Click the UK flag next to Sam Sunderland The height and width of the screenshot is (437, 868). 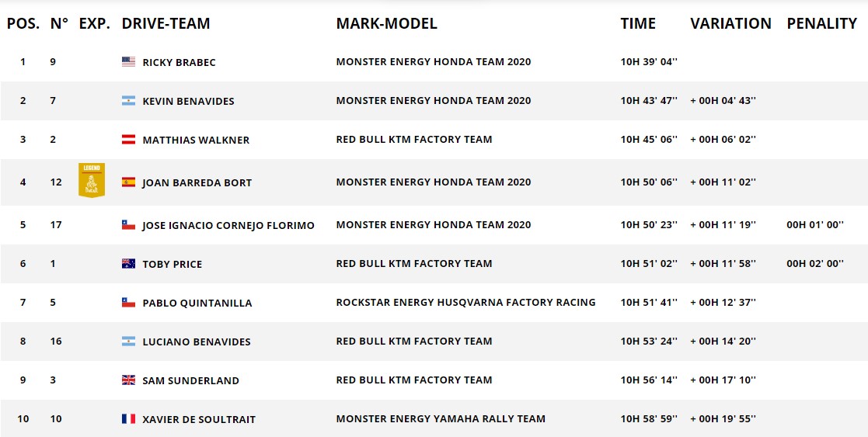[x=128, y=380]
